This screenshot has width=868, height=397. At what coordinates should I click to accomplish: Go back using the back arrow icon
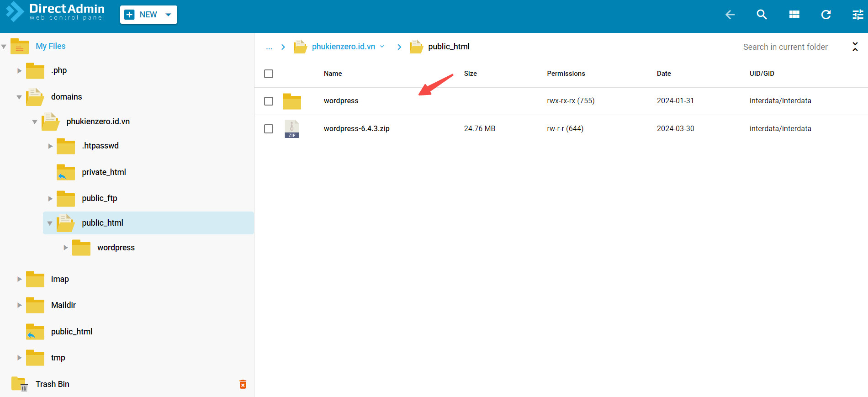coord(730,15)
